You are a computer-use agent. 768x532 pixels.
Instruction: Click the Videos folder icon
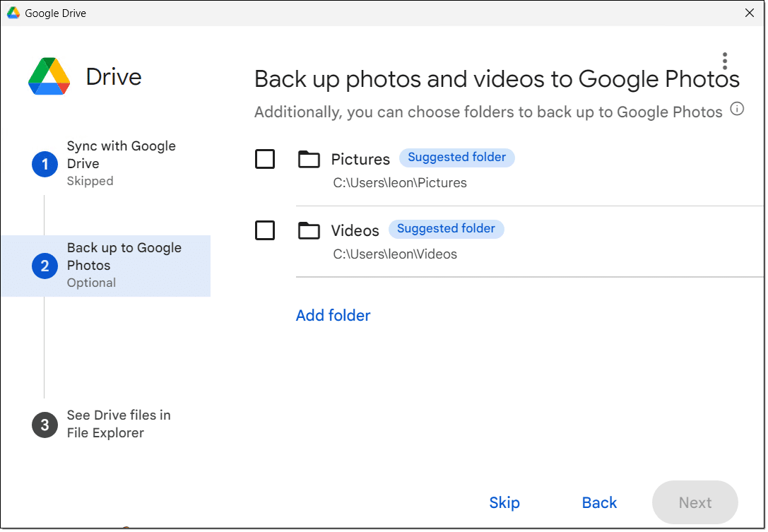[309, 230]
